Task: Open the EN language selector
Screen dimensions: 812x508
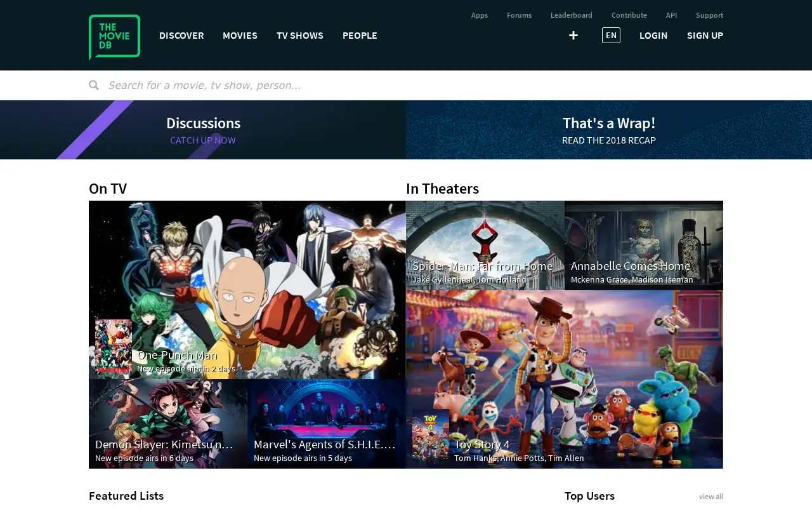Action: [x=611, y=36]
